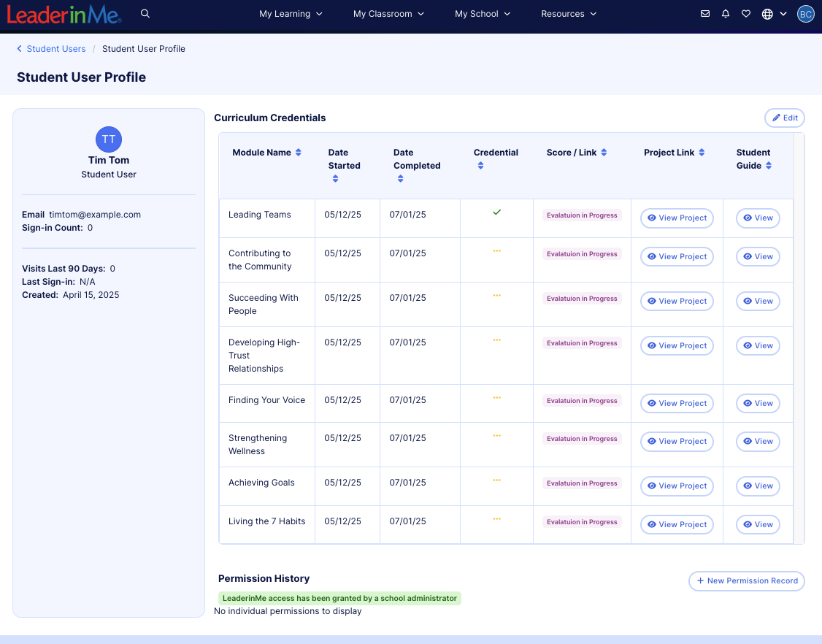This screenshot has width=822, height=644.
Task: Click Evaluation in Progress for Achieving Goals
Action: [581, 483]
